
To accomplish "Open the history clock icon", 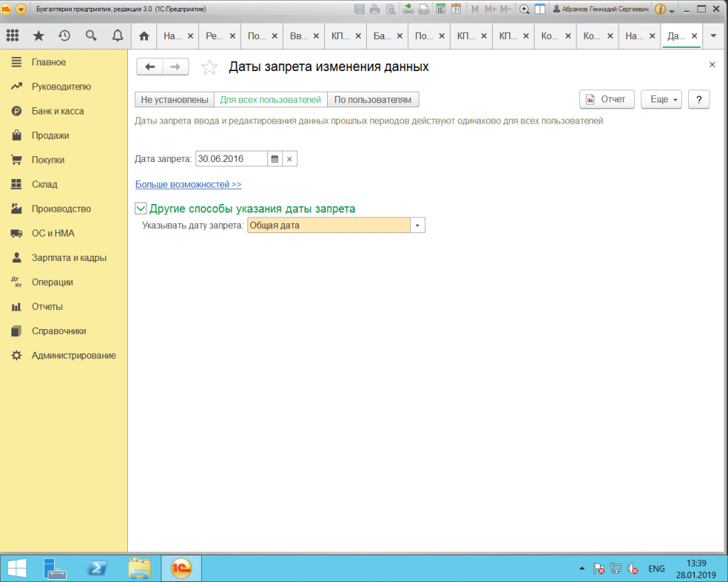I will pos(65,36).
